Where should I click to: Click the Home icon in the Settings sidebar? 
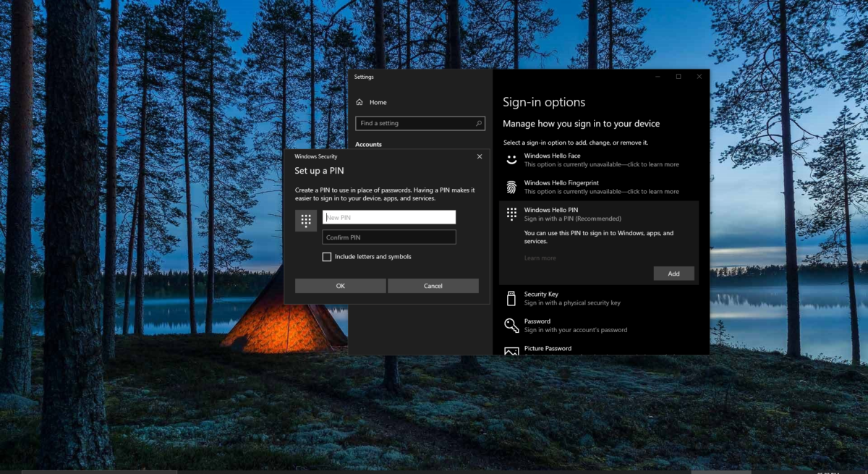pos(359,102)
